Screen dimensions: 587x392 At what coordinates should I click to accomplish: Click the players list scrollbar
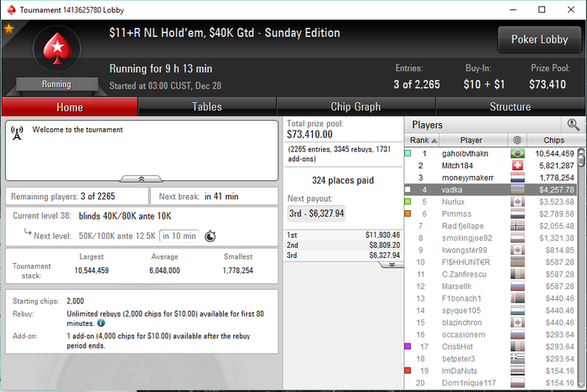point(581,267)
